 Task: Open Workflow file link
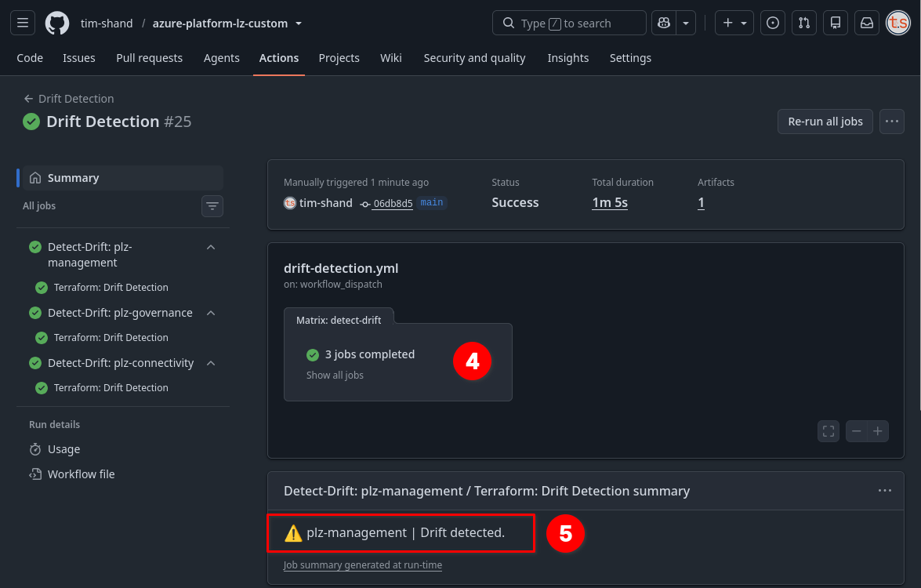click(x=81, y=474)
